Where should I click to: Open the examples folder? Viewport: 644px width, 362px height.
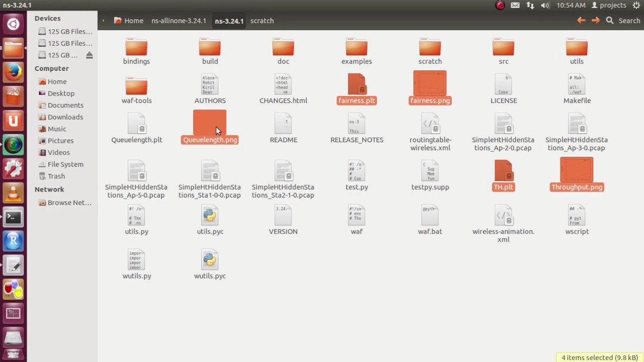(357, 51)
